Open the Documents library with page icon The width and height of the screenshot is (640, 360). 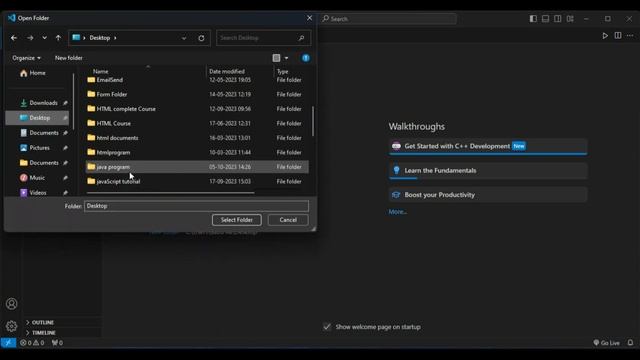tap(40, 133)
